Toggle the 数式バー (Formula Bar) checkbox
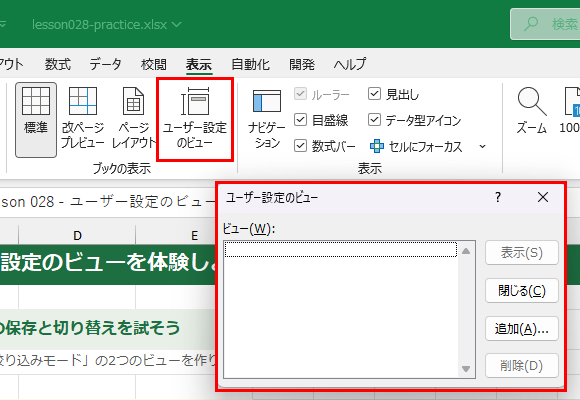This screenshot has width=580, height=400. click(300, 145)
